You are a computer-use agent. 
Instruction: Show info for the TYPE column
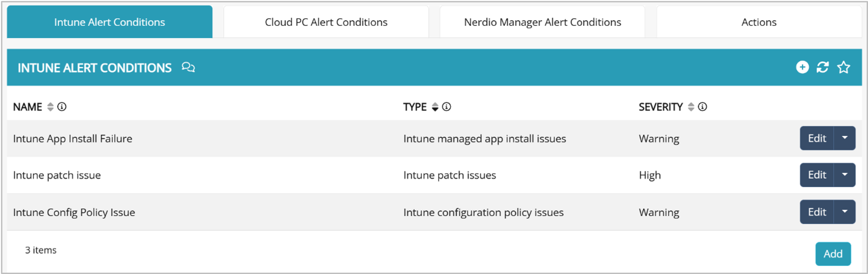[446, 107]
